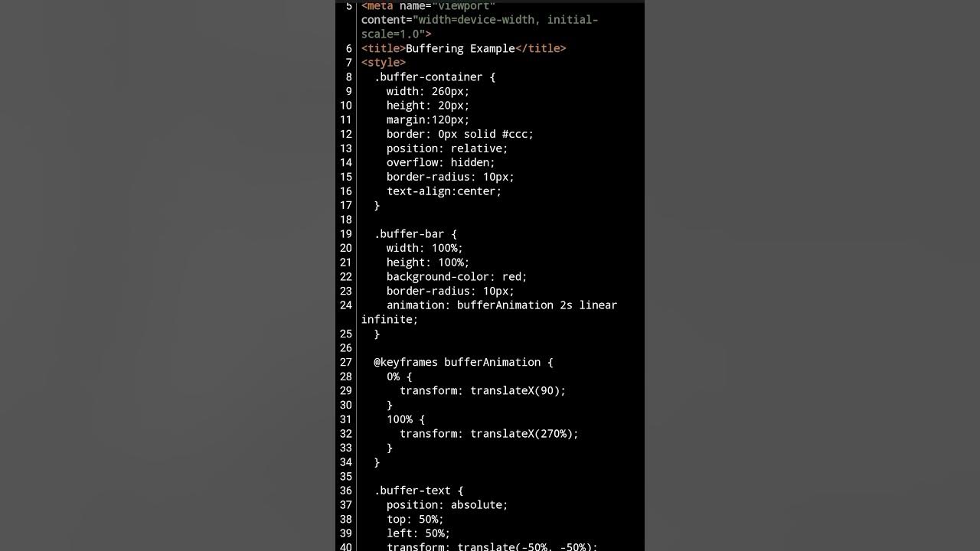Click the overflow: hidden declaration
This screenshot has height=551, width=980.
click(x=440, y=163)
